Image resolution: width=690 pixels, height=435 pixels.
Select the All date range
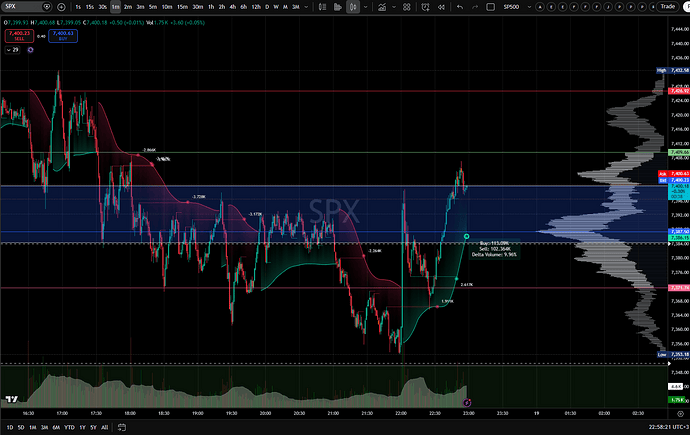pyautogui.click(x=104, y=427)
